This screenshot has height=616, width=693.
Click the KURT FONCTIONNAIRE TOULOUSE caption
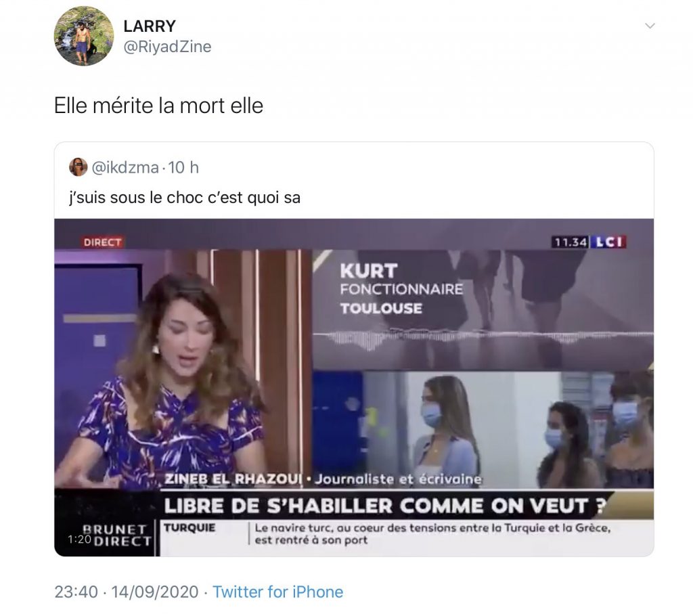pyautogui.click(x=401, y=289)
